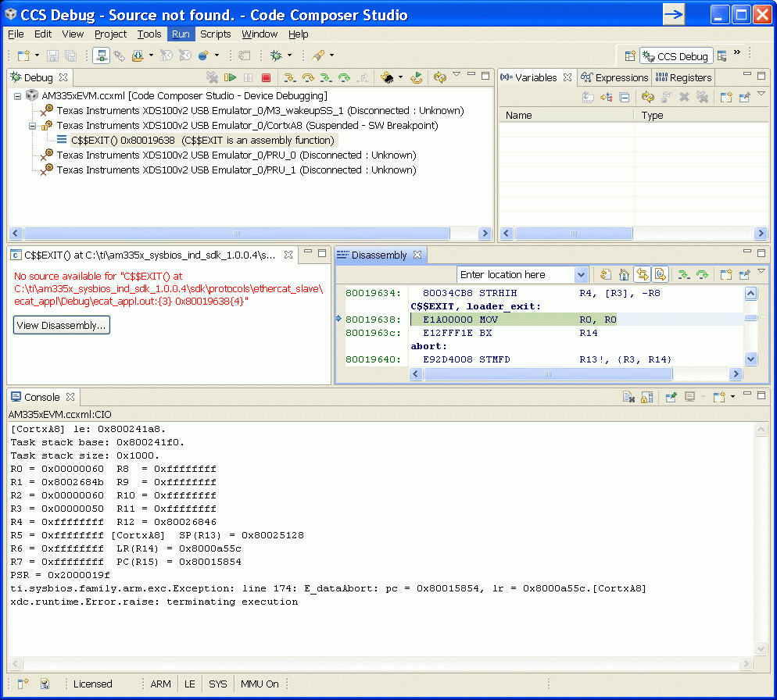777x700 pixels.
Task: Click the Refresh View icon in Disassembly toolbar
Action: [x=605, y=274]
